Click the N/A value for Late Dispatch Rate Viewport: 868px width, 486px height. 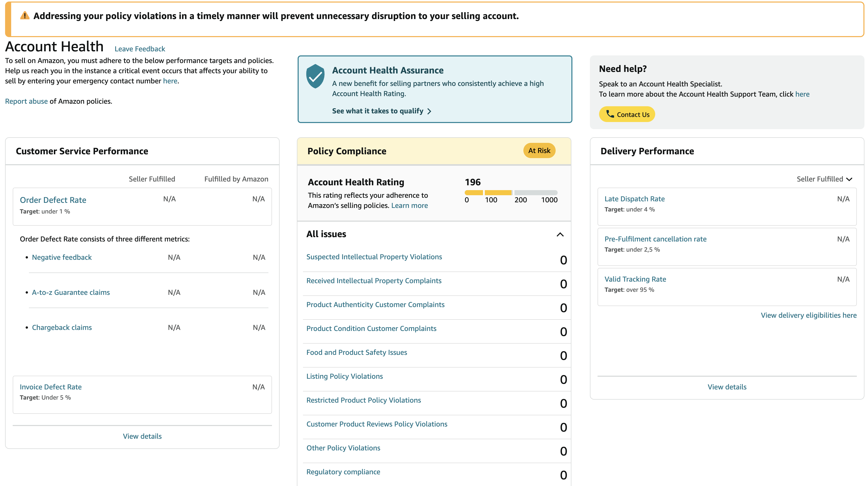pyautogui.click(x=843, y=199)
